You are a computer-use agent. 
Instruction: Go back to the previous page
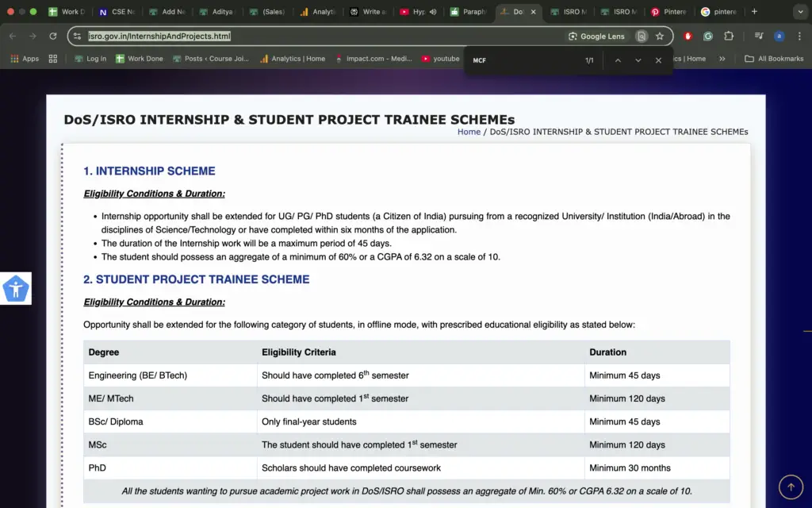pos(13,37)
